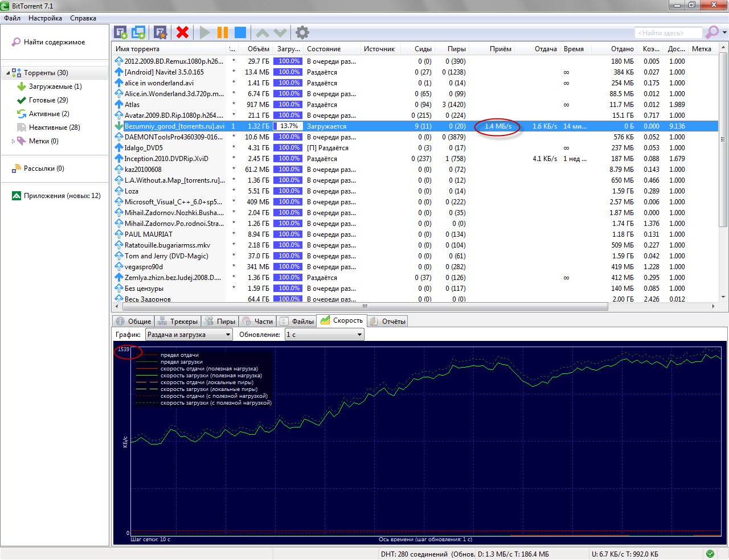
Task: Select the Inception.2010.DVDRip.XviD torrent
Action: 166,159
